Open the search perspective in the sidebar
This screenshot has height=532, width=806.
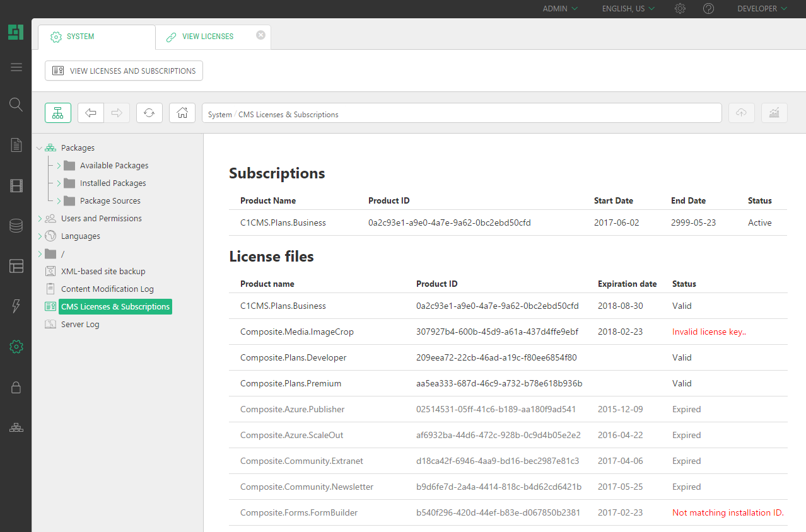[x=16, y=105]
